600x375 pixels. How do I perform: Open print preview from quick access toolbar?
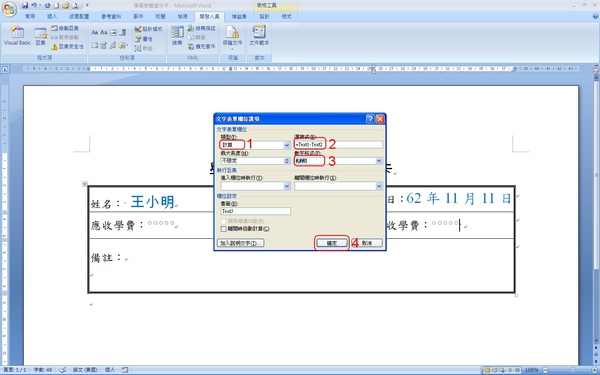(75, 5)
